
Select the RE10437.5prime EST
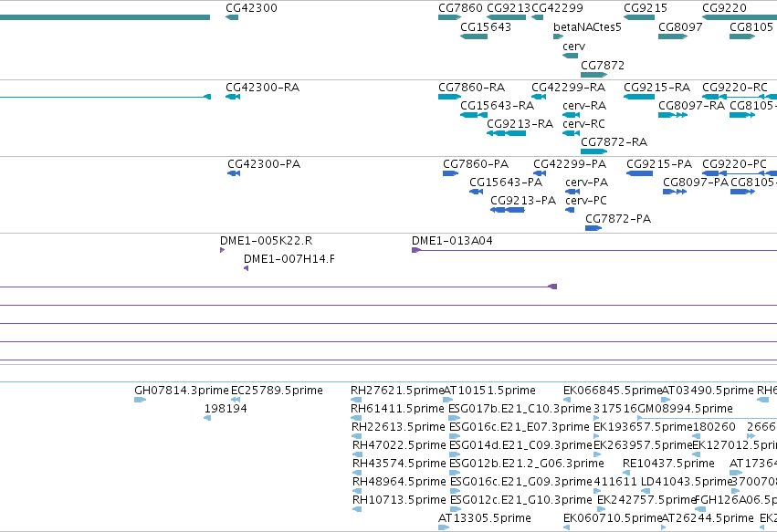coord(626,473)
